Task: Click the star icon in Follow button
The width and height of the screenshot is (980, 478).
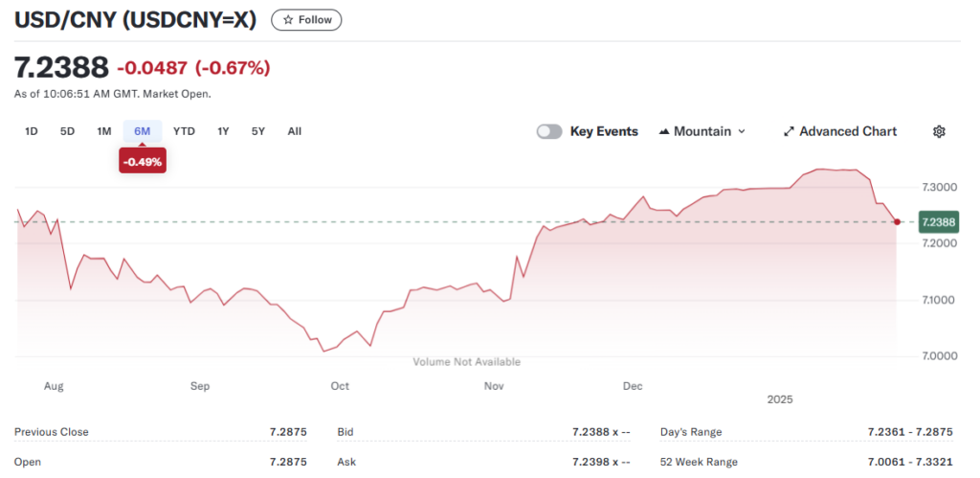Action: (x=288, y=20)
